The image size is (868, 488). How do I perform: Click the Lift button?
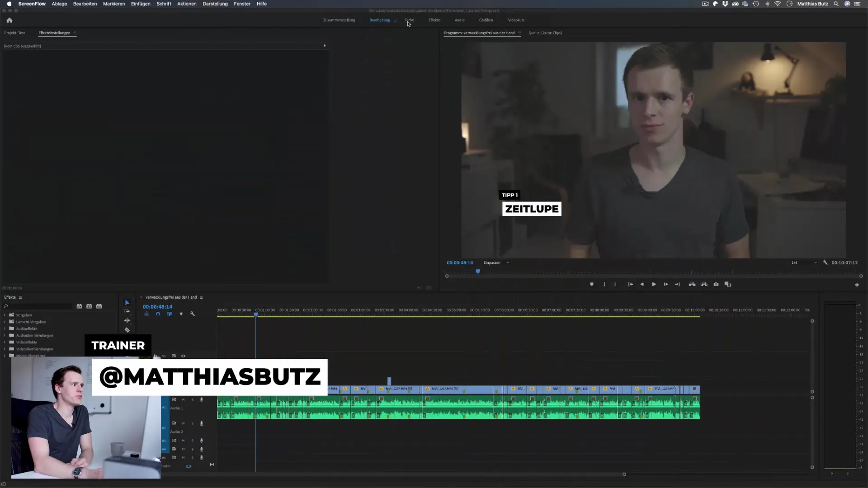coord(692,284)
